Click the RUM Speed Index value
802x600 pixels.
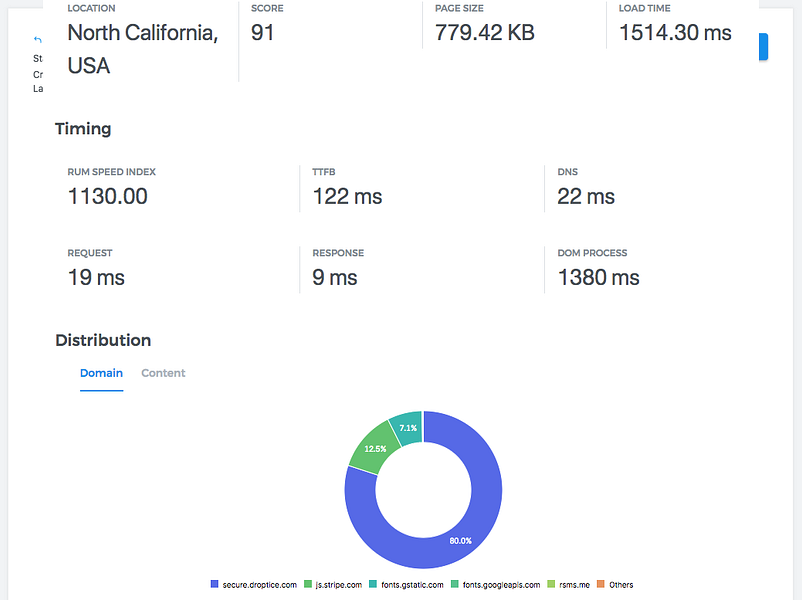pyautogui.click(x=107, y=196)
